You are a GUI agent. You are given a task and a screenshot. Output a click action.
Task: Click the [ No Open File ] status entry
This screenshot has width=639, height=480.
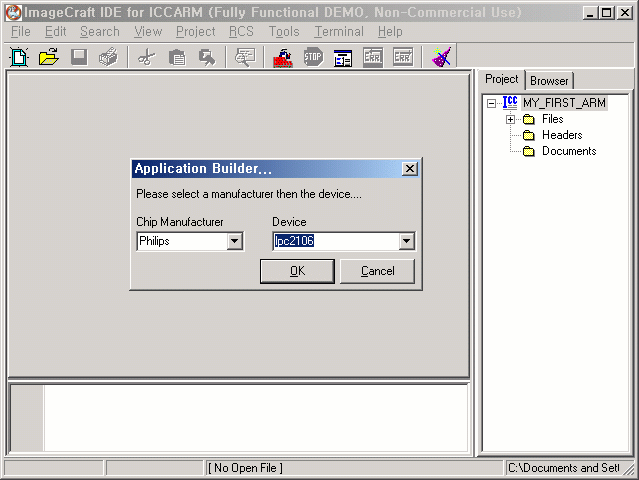tap(245, 468)
